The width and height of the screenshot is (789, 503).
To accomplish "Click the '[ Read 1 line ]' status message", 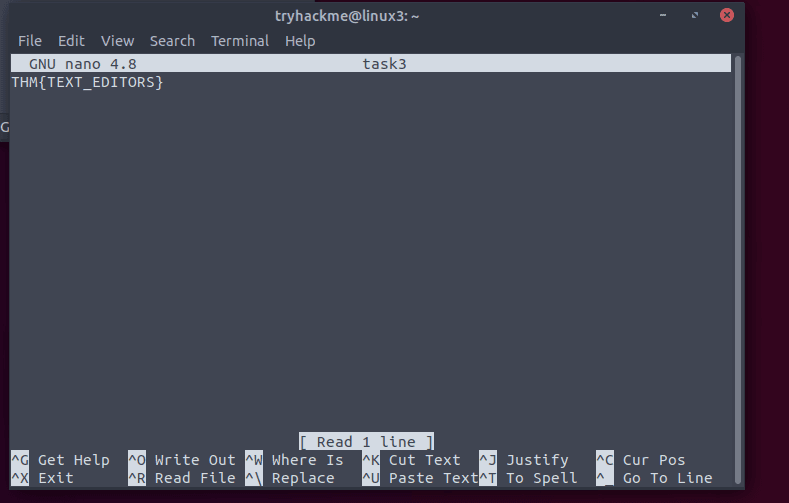I will tap(366, 442).
